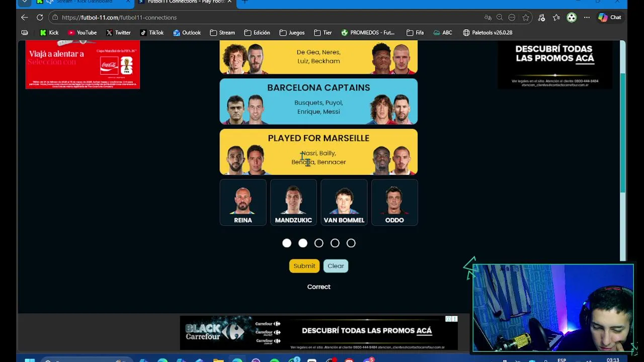Open the tab list dropdown arrow
The height and width of the screenshot is (362, 644).
point(24,2)
